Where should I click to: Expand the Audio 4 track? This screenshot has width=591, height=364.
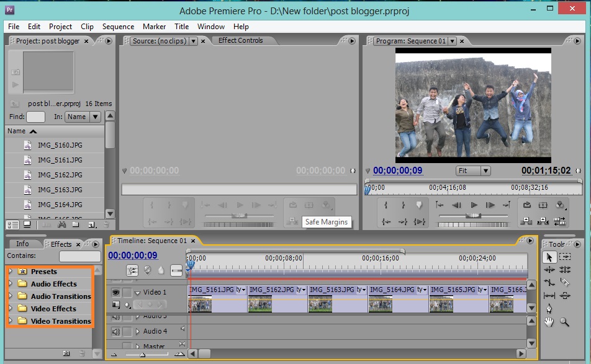point(138,331)
